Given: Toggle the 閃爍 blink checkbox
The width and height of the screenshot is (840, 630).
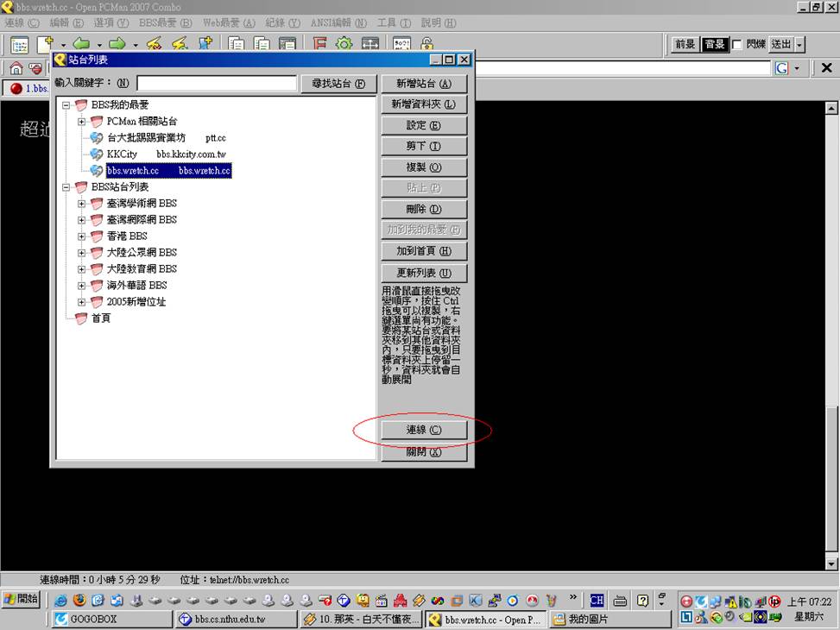Looking at the screenshot, I should click(737, 44).
